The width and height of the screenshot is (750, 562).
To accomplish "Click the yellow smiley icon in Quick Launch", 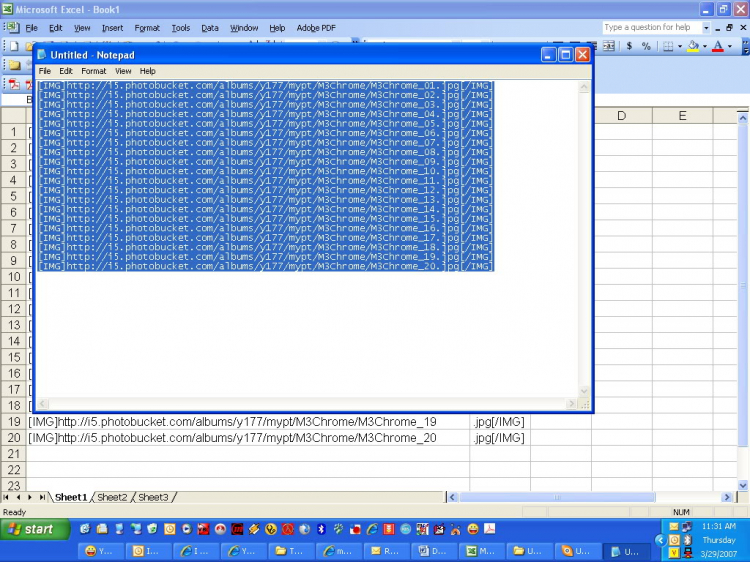I will coord(473,529).
